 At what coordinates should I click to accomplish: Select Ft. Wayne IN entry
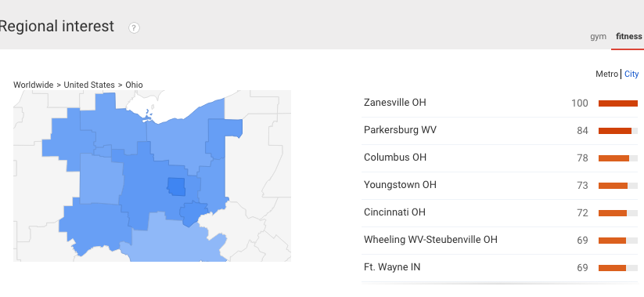[499, 268]
